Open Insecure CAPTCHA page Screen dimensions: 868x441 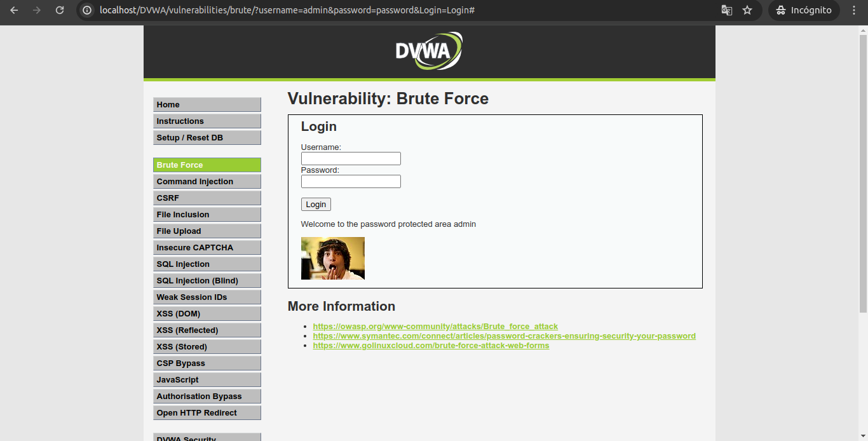coord(207,248)
